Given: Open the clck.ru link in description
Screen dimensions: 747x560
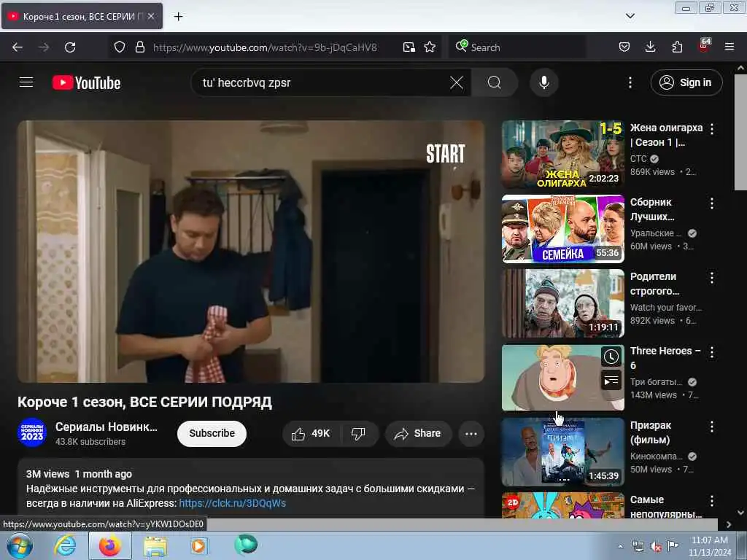Looking at the screenshot, I should tap(233, 503).
